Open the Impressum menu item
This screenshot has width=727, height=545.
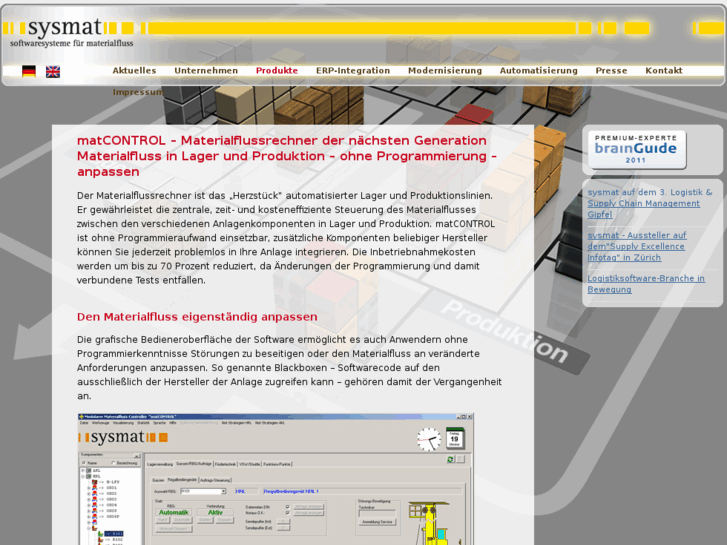[138, 92]
